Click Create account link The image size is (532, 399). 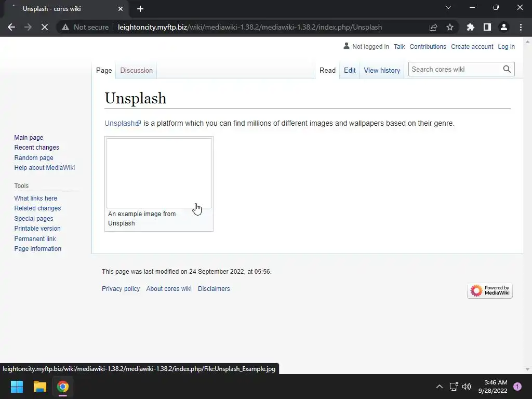click(472, 46)
